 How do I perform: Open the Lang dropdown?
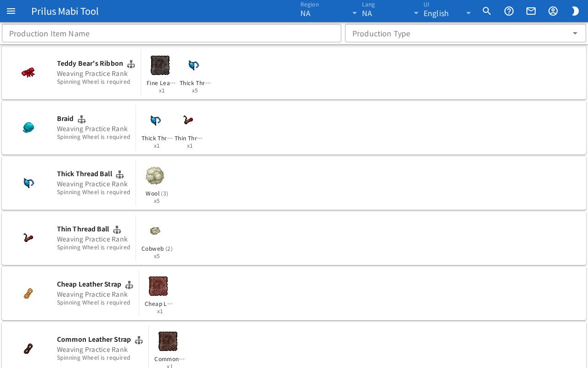tap(390, 11)
